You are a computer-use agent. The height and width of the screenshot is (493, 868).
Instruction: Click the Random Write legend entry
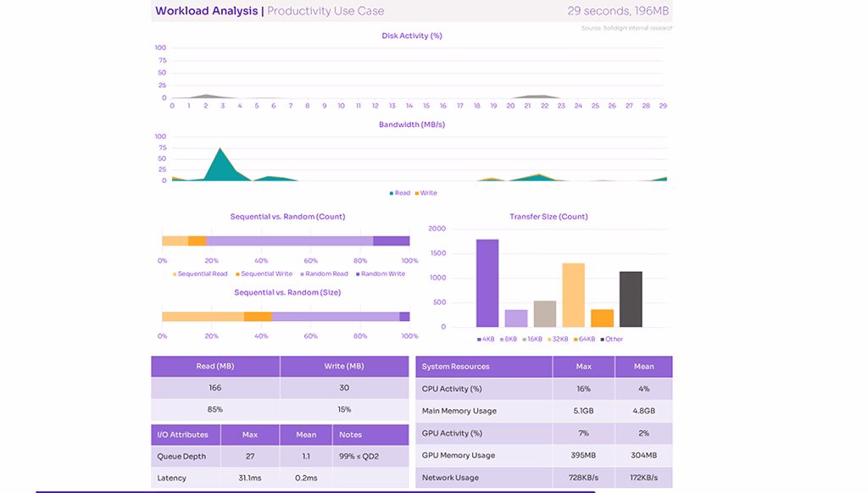[x=381, y=274]
